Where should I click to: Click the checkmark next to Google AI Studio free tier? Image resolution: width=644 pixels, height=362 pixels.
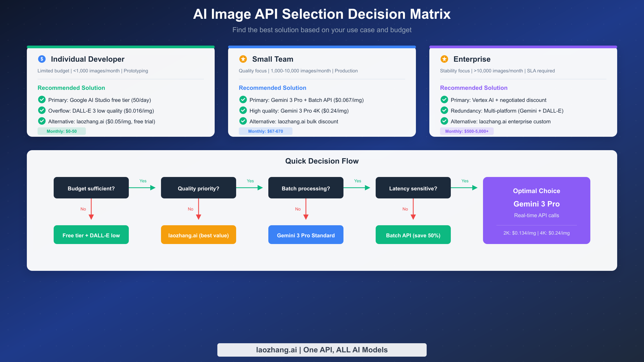coord(42,99)
